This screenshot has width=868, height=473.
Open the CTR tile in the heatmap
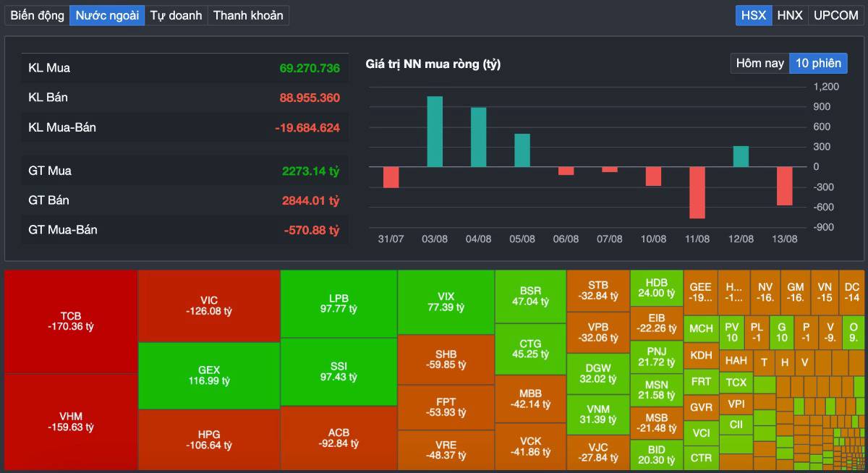pyautogui.click(x=701, y=458)
